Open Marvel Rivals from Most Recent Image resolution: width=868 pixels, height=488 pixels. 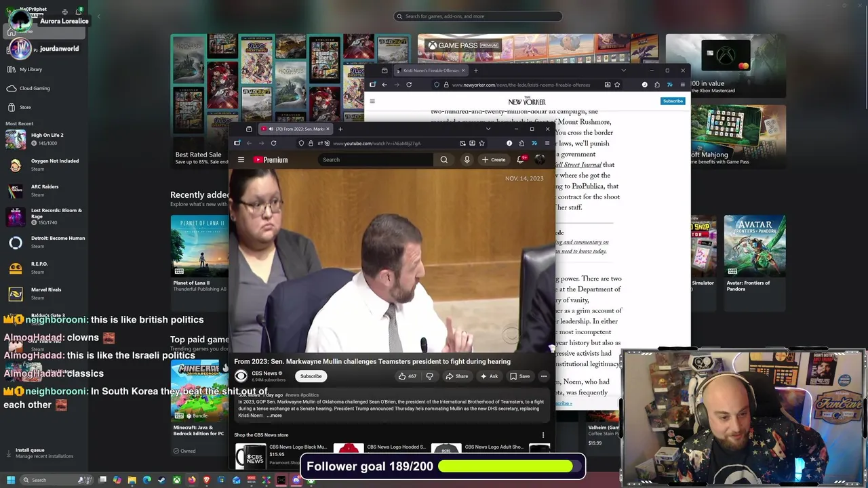[x=43, y=293]
